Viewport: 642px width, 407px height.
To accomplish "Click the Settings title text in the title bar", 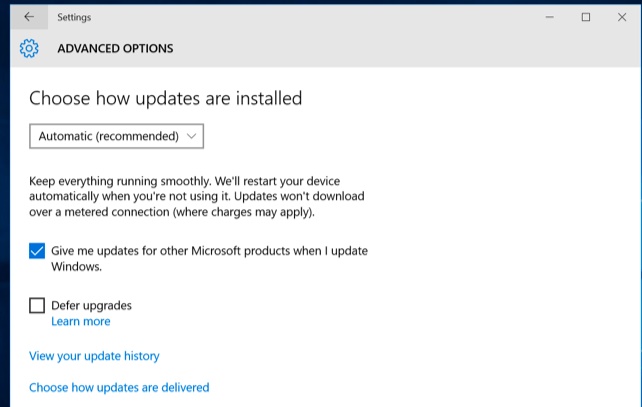I will [74, 17].
